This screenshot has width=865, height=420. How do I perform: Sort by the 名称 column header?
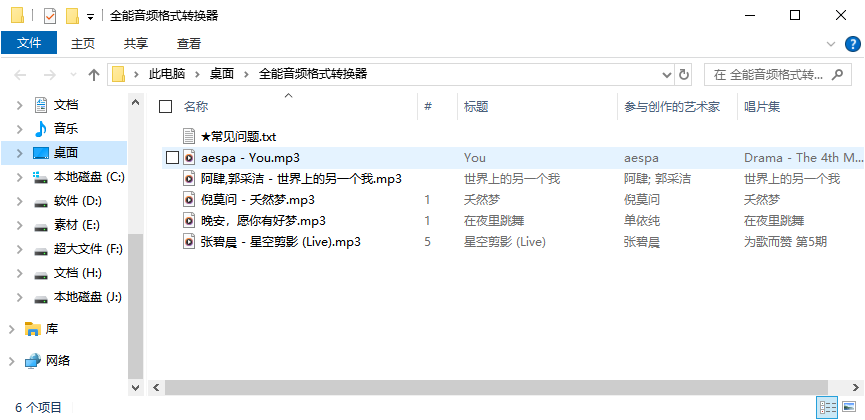196,107
